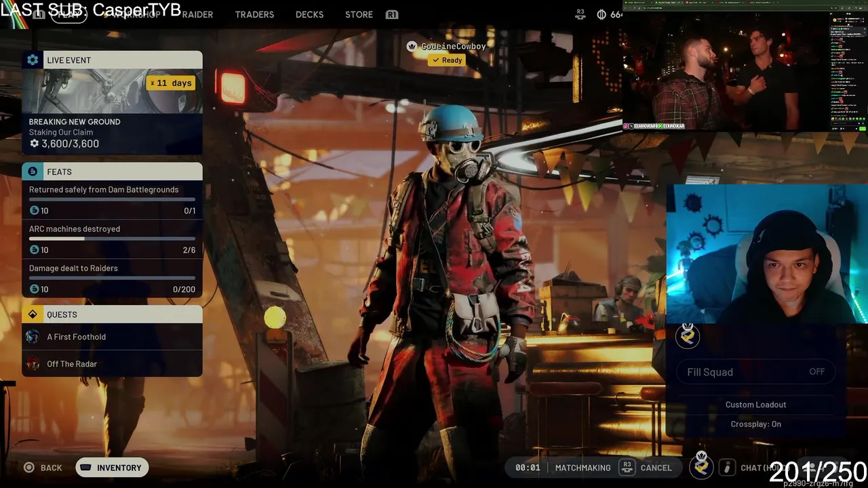Open the TRADERS tab
This screenshot has height=488, width=868.
pos(254,14)
